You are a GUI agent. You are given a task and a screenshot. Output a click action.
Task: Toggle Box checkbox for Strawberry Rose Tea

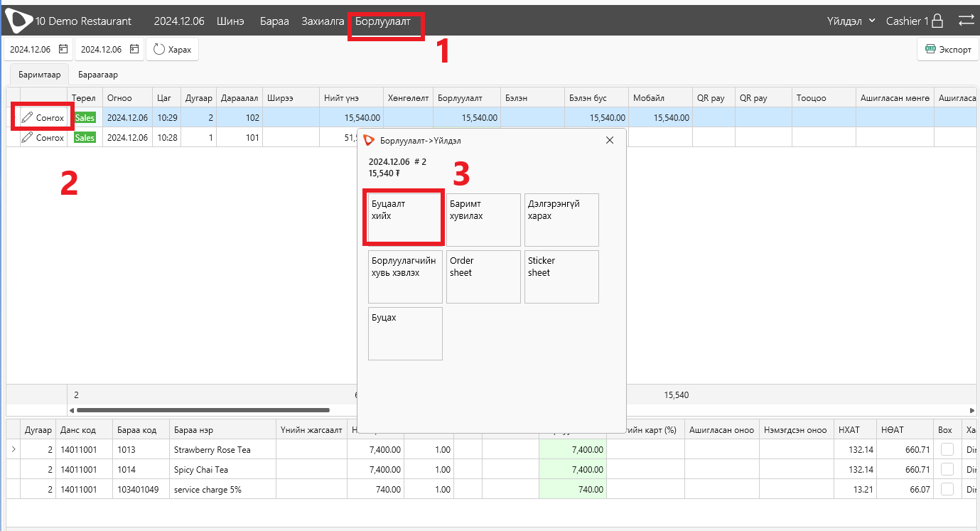(x=947, y=449)
